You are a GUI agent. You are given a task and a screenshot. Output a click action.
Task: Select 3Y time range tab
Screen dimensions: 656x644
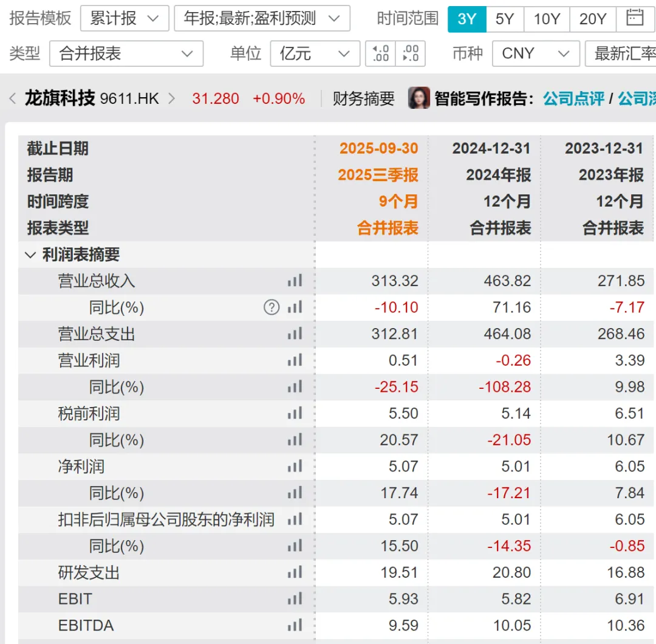(467, 19)
